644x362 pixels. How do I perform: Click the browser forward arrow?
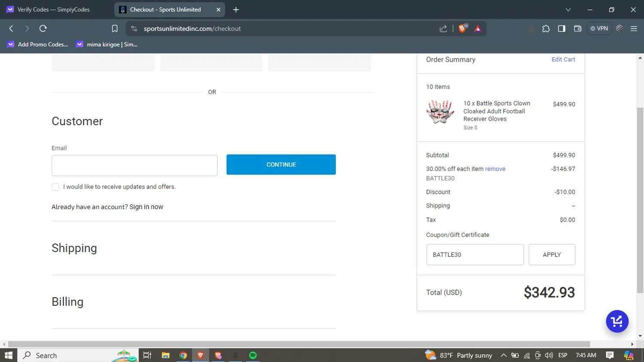coord(27,29)
